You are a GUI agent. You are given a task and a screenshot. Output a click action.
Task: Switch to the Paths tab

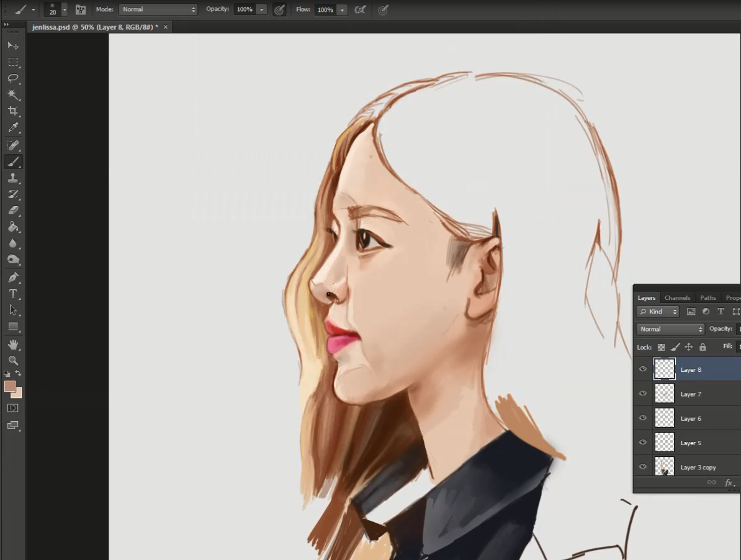(x=708, y=298)
